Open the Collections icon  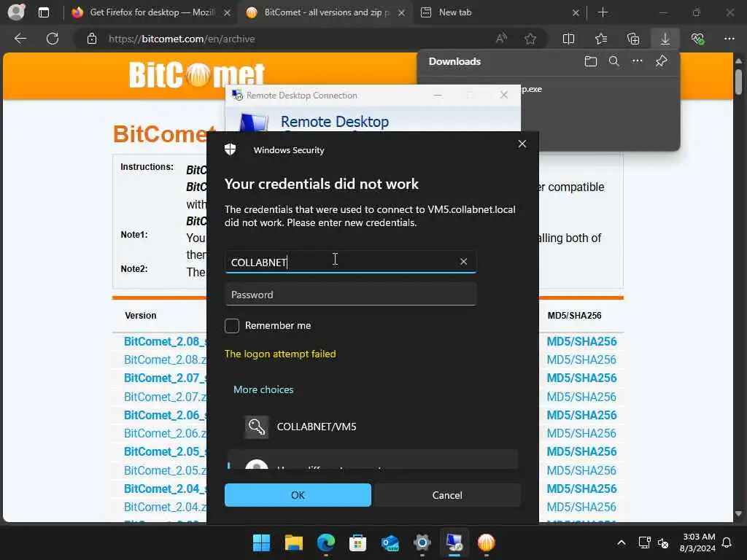pos(633,39)
